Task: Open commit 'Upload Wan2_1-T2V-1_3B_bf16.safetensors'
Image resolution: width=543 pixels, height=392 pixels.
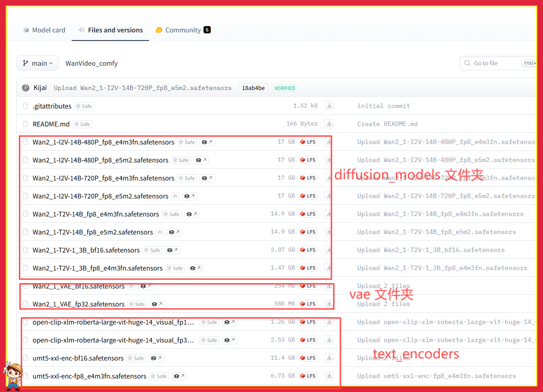Action: (431, 250)
